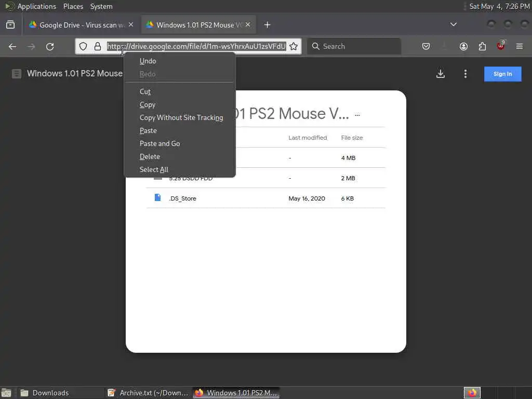Image resolution: width=532 pixels, height=399 pixels.
Task: Click the 4 MB file size cell
Action: (x=348, y=158)
